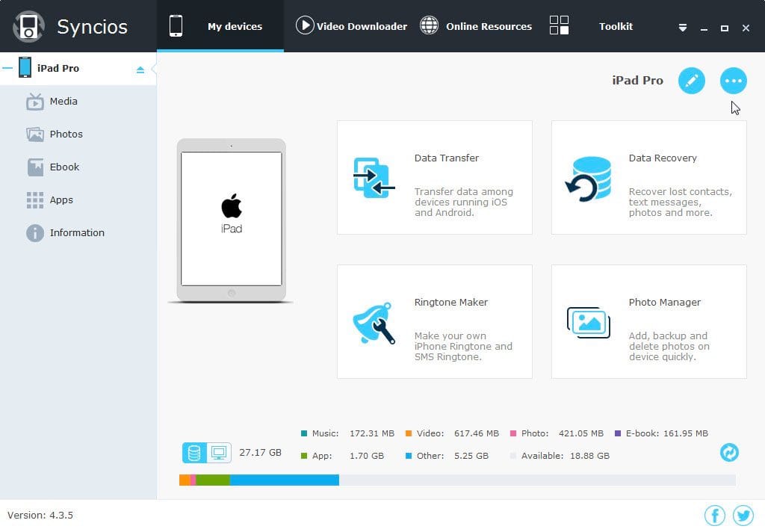Open Media in the sidebar
This screenshot has width=765, height=532.
click(63, 101)
